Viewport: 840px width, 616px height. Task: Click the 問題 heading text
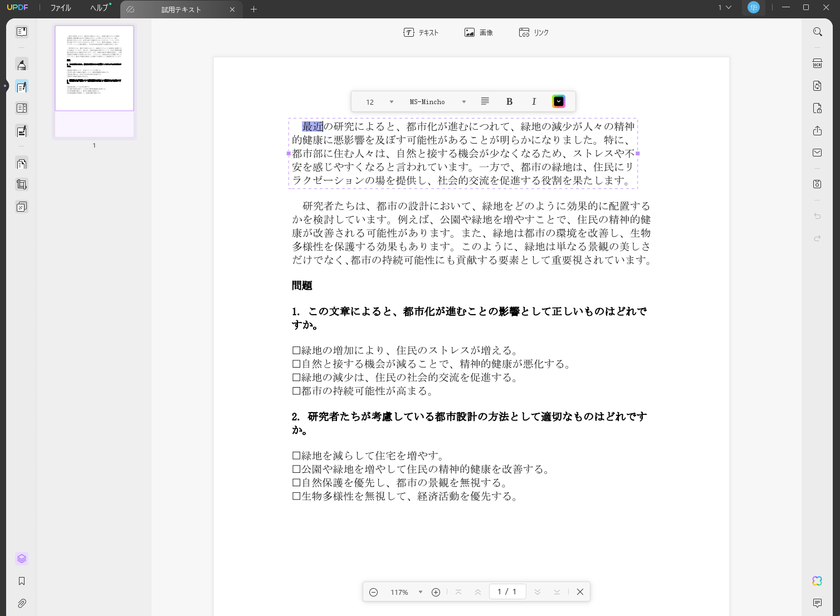click(302, 286)
